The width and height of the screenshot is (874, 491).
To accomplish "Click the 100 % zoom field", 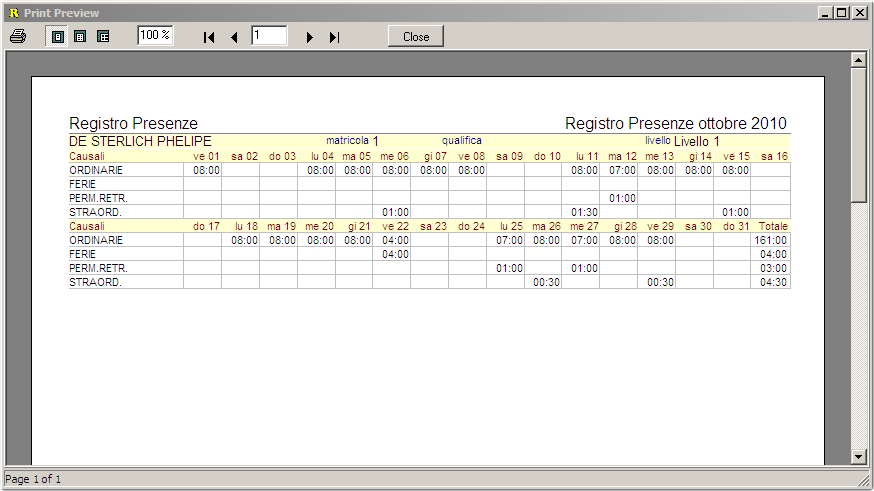I will click(x=155, y=36).
